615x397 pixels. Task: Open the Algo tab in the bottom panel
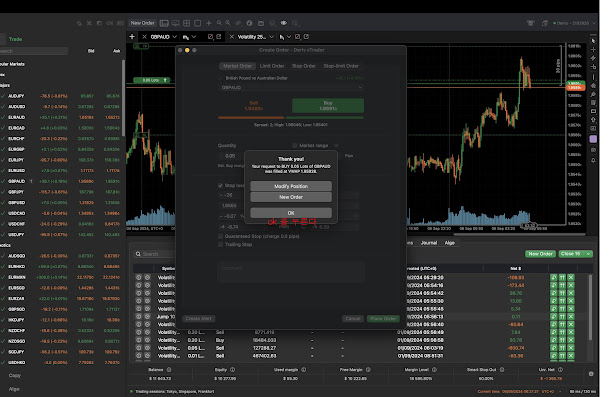449,243
